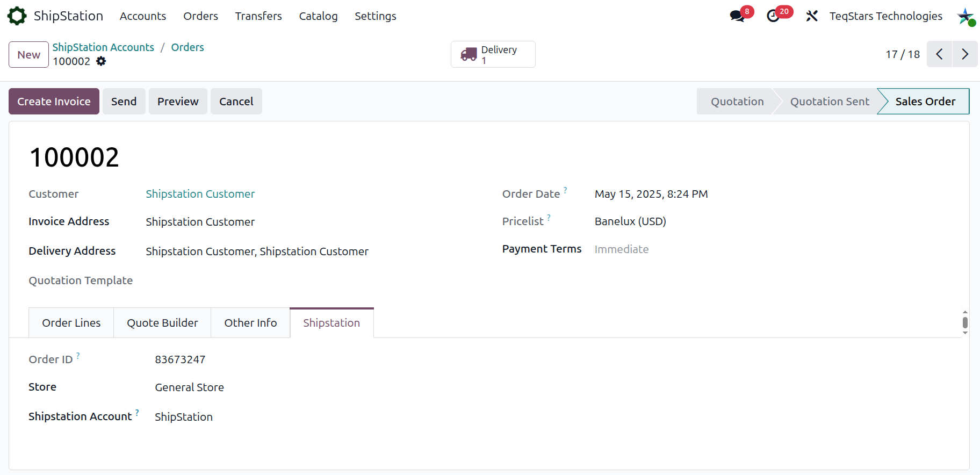Click Shipstation Account help question mark
This screenshot has height=475, width=980.
137,412
